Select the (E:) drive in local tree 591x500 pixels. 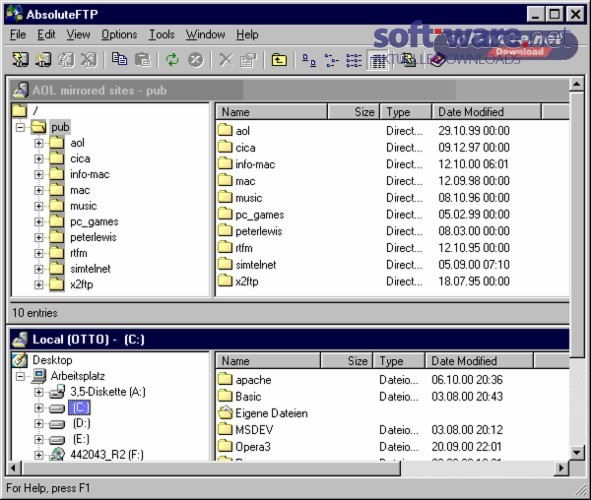[x=81, y=439]
